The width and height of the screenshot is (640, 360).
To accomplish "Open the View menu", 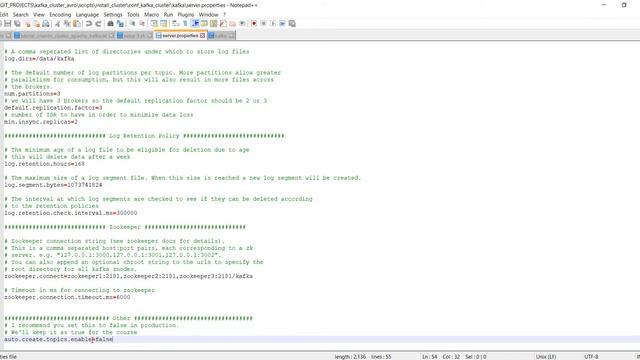I will 39,15.
